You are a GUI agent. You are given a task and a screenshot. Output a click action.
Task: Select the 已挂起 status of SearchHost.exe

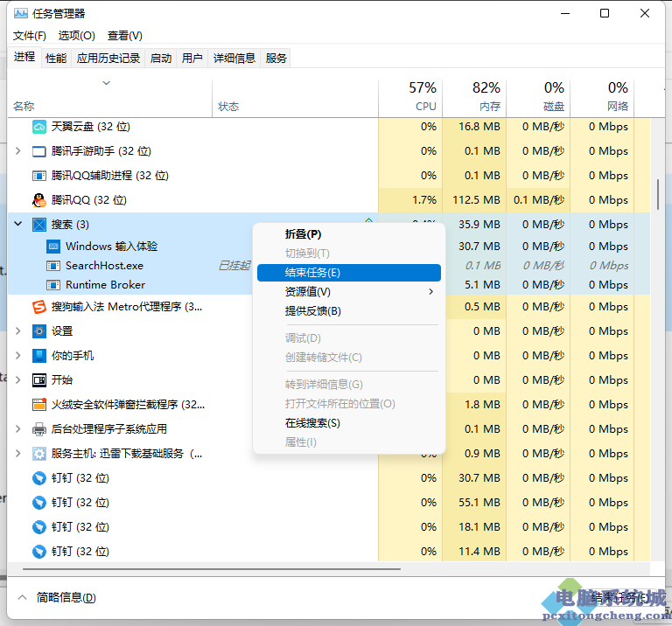click(234, 266)
